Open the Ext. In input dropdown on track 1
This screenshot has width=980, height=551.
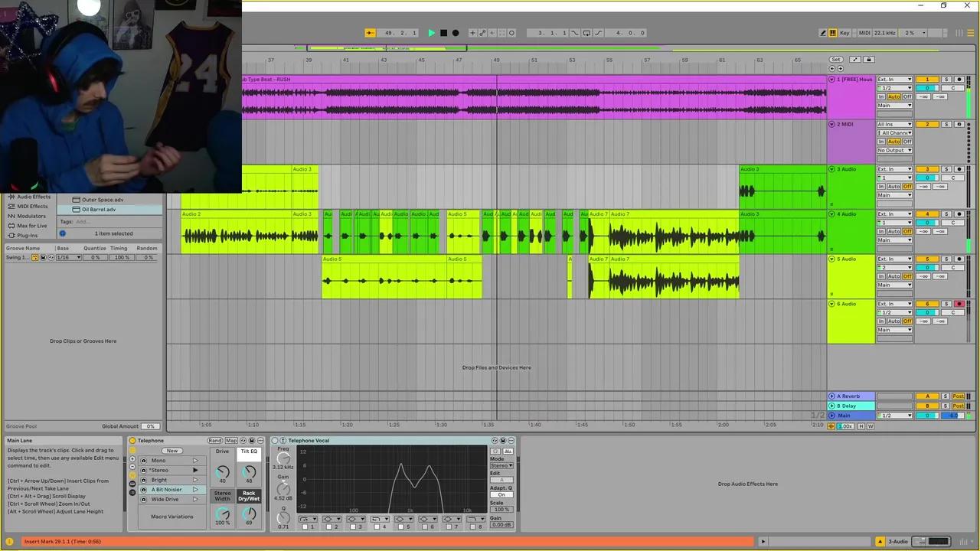894,80
